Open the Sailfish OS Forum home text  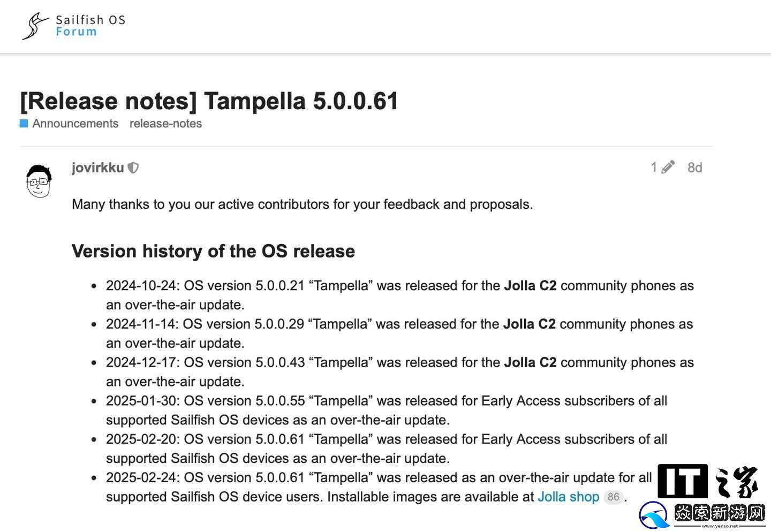90,26
